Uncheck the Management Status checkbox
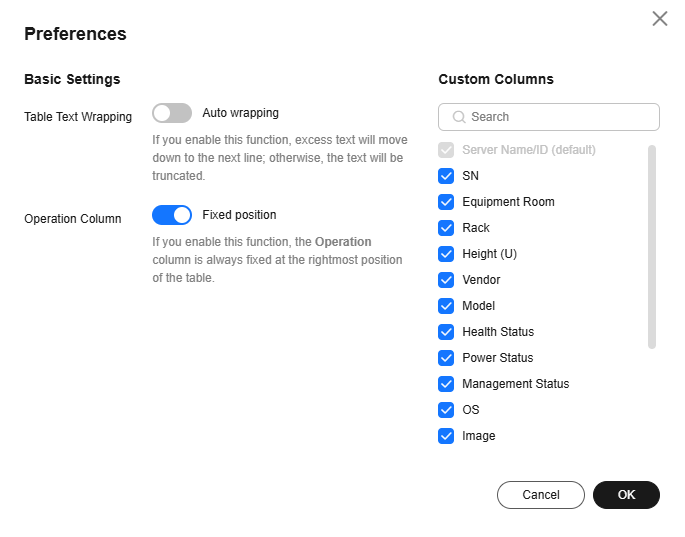 coord(446,384)
